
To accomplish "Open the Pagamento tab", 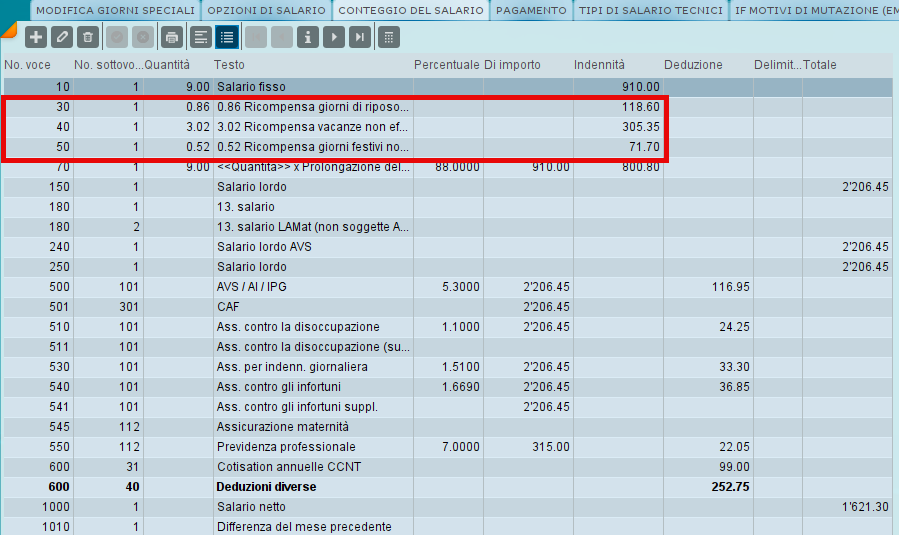I will [x=531, y=10].
